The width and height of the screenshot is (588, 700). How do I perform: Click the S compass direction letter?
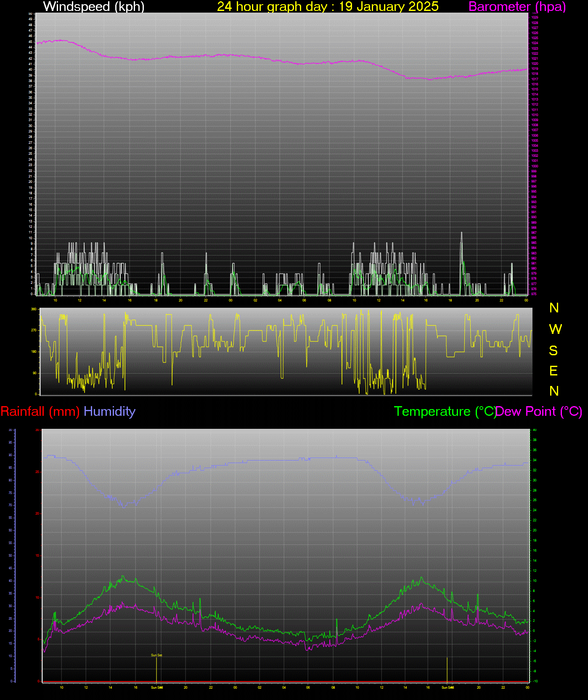(554, 350)
